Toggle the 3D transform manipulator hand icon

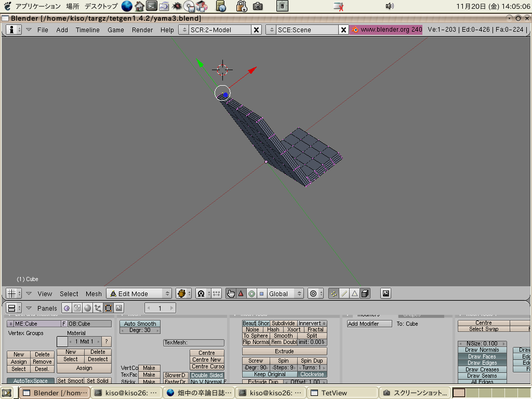[231, 294]
